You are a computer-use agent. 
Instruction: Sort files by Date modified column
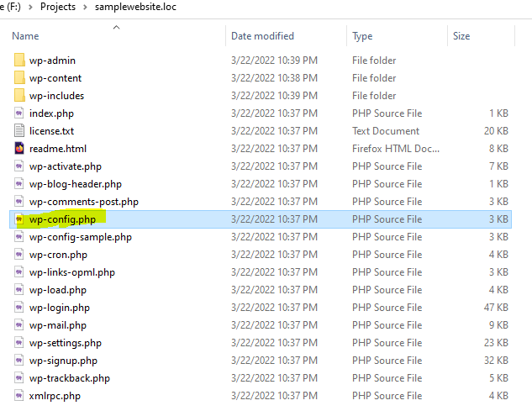click(262, 36)
